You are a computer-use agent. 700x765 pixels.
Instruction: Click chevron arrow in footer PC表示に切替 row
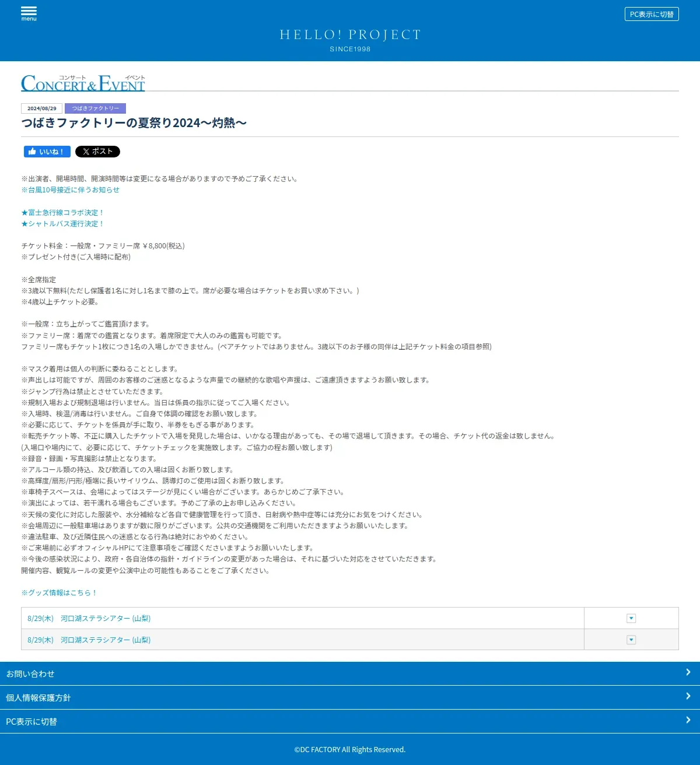[x=688, y=720]
